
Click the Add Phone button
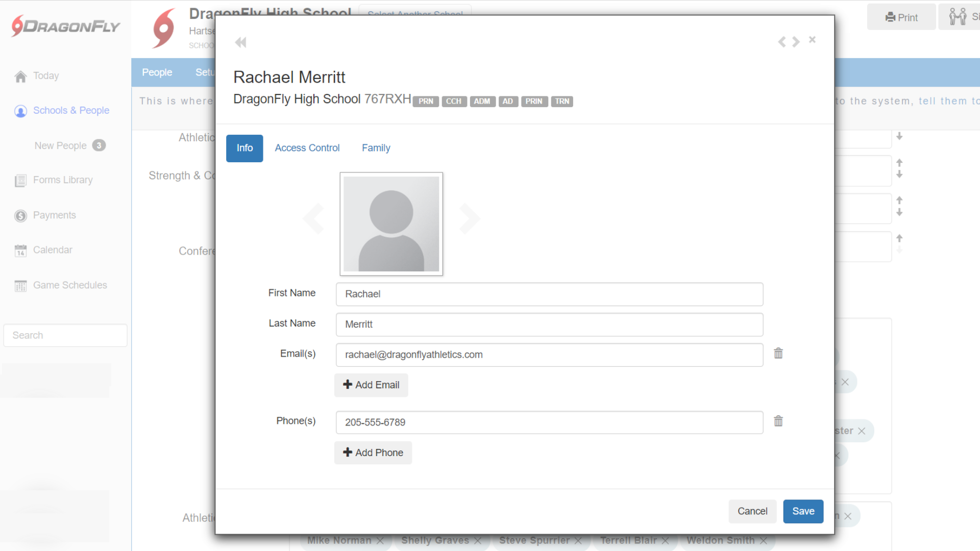373,453
